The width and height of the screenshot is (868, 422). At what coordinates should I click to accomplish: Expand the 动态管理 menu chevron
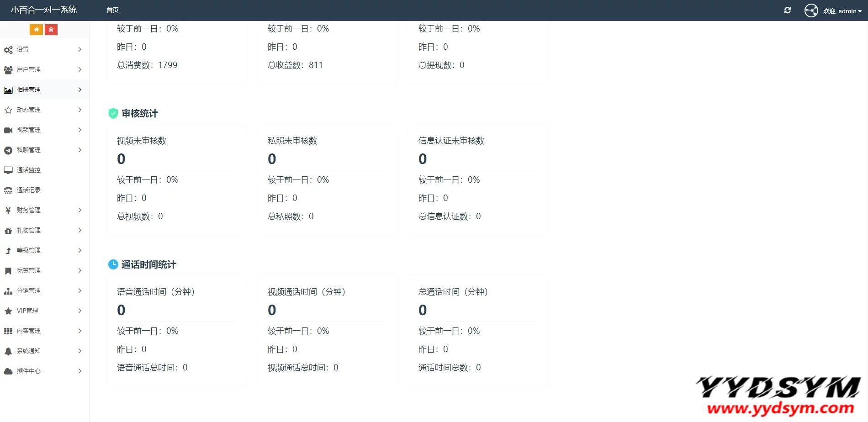[x=80, y=110]
